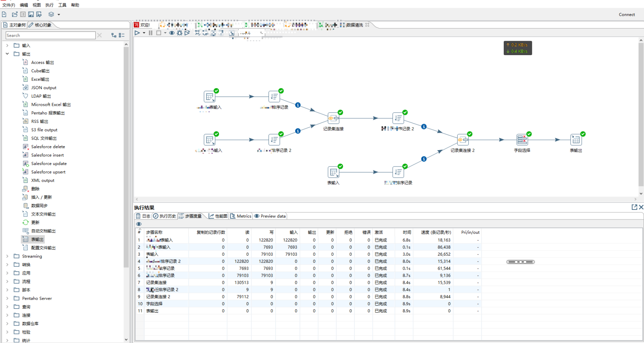Select JSON output in the tree
This screenshot has width=644, height=343.
[x=44, y=88]
